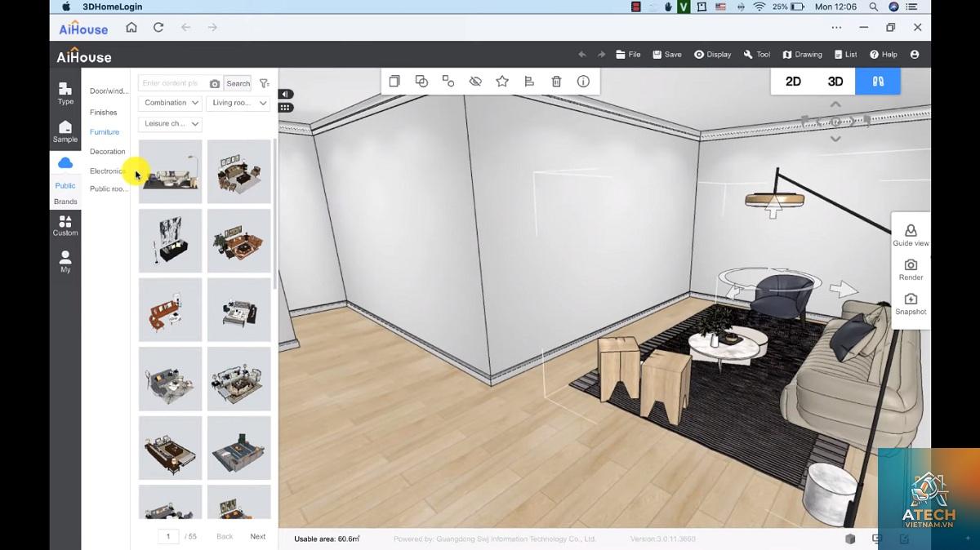Open Apple menu

66,7
